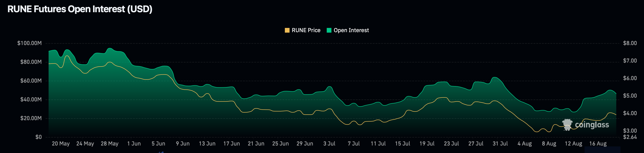
Task: Click the $0 label on left axis
Action: pyautogui.click(x=38, y=137)
